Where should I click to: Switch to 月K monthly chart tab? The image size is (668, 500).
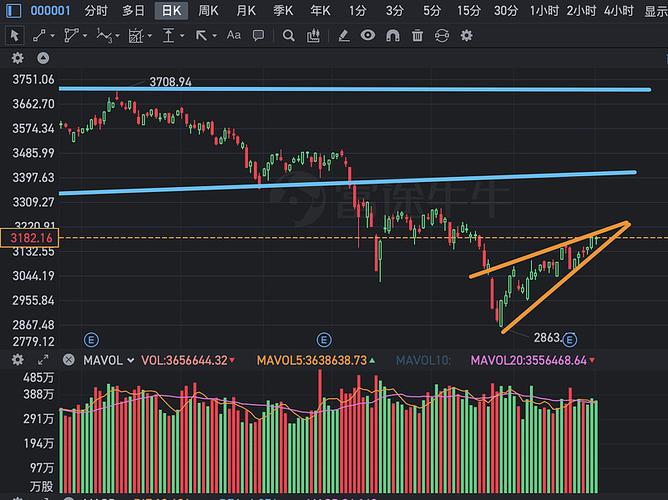[x=246, y=11]
